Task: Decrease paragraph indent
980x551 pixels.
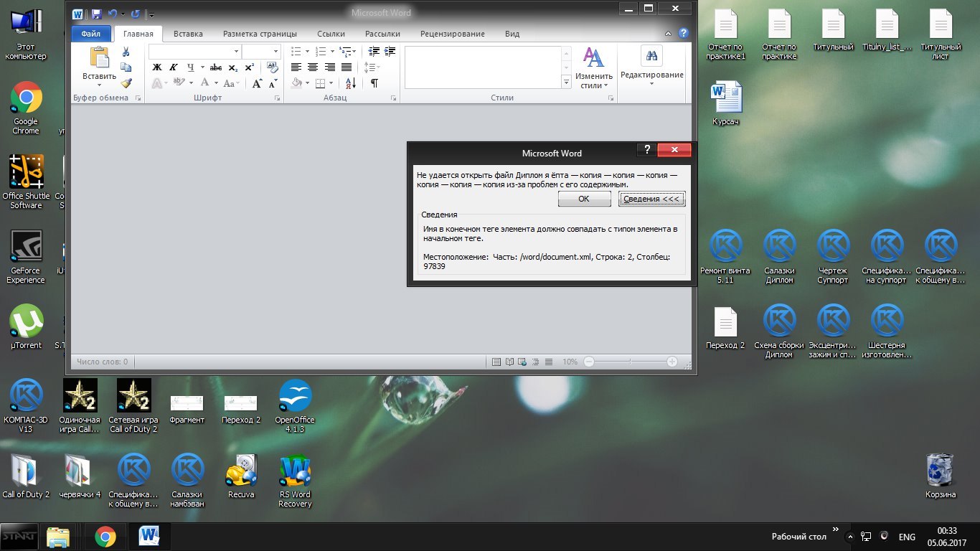Action: click(x=373, y=52)
